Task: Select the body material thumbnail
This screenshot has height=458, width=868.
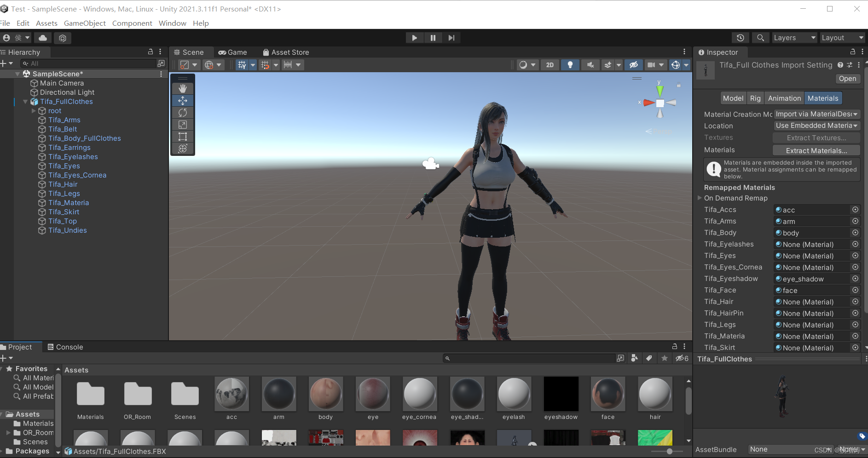Action: [325, 394]
